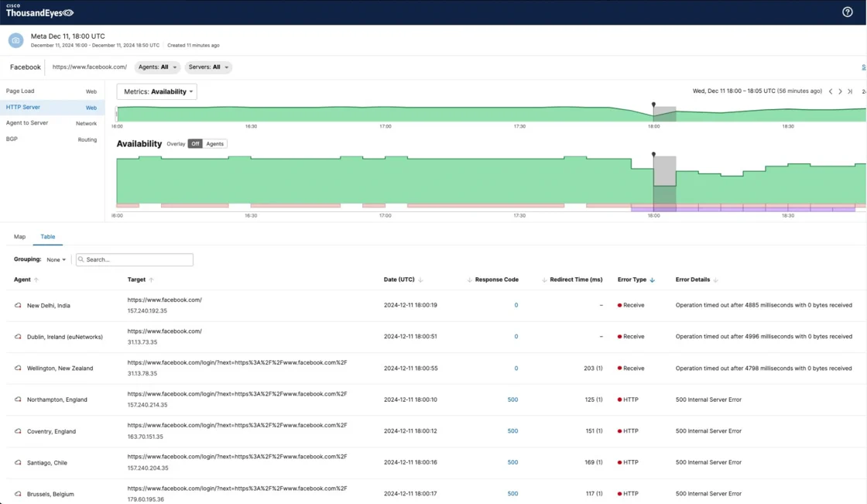Click redirect time 203 (1)
The height and width of the screenshot is (504, 867).
click(593, 368)
